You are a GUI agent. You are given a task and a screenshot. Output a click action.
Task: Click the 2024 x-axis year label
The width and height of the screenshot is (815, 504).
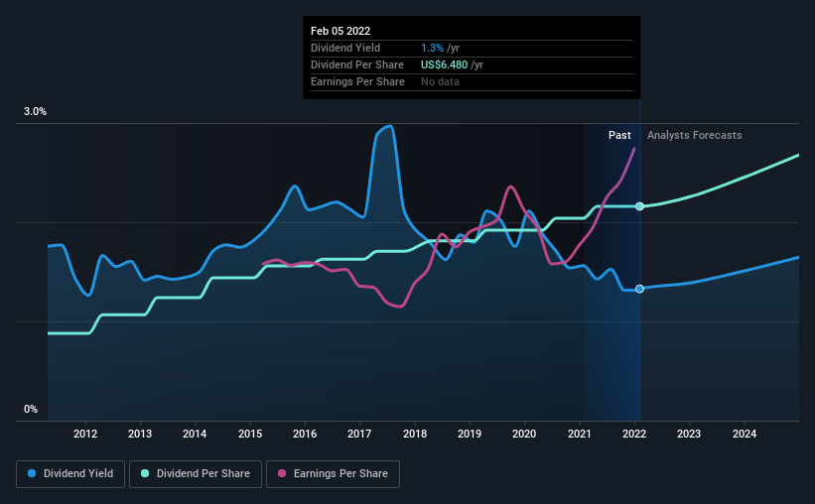pyautogui.click(x=745, y=434)
